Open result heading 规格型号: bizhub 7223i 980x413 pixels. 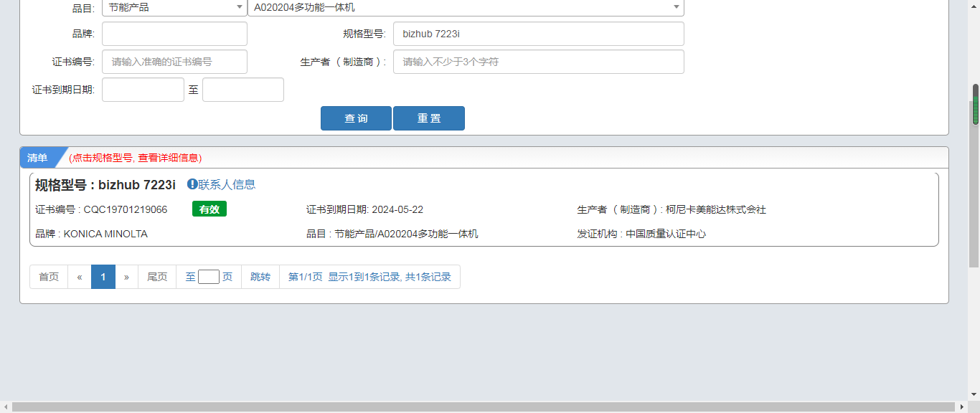[x=105, y=185]
